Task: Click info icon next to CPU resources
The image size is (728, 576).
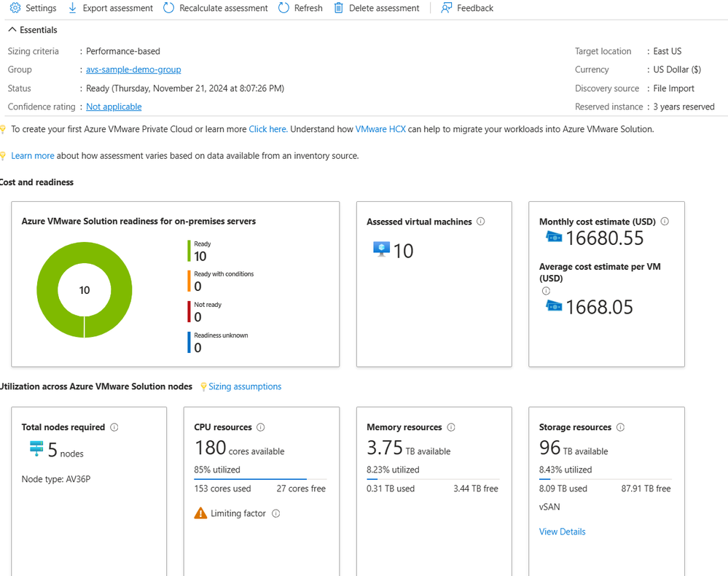Action: tap(261, 427)
